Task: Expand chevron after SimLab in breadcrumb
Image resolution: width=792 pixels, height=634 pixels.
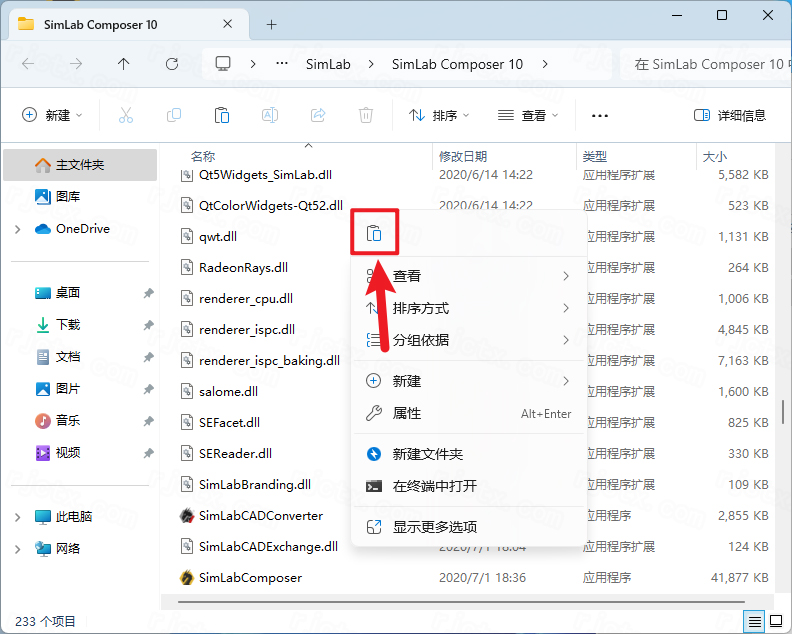Action: [371, 64]
